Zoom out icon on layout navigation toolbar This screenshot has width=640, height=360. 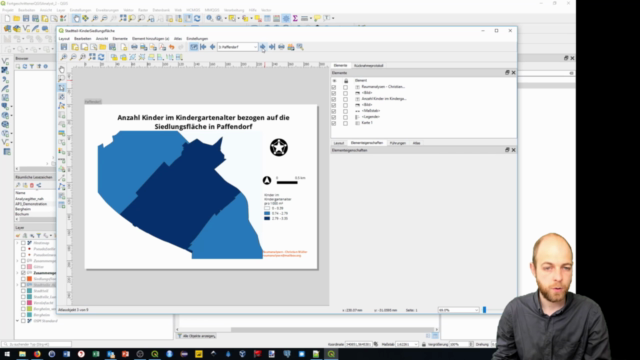pyautogui.click(x=73, y=57)
